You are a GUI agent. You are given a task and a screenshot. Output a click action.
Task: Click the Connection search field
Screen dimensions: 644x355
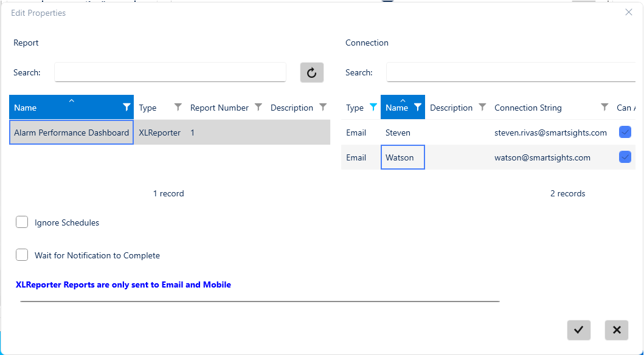[517, 72]
